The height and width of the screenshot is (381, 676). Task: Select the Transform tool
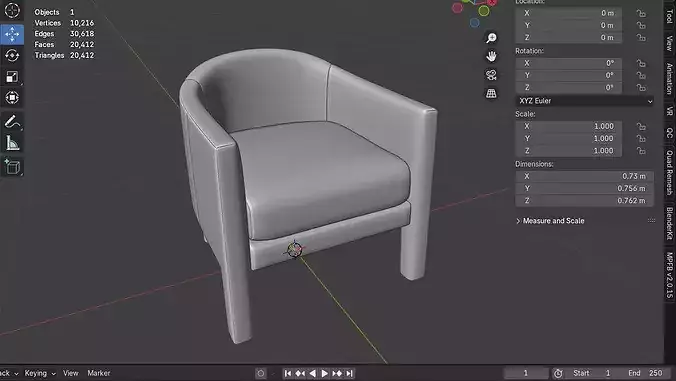[12, 98]
